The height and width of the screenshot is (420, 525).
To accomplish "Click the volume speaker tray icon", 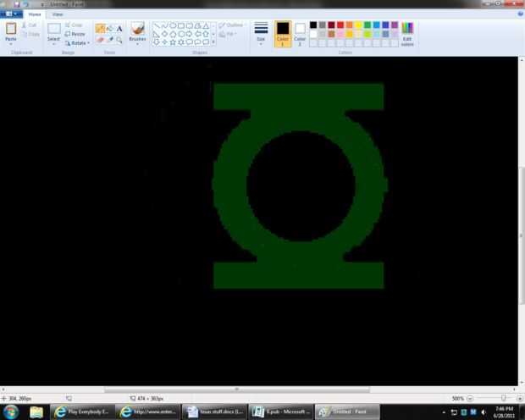I will coord(484,412).
